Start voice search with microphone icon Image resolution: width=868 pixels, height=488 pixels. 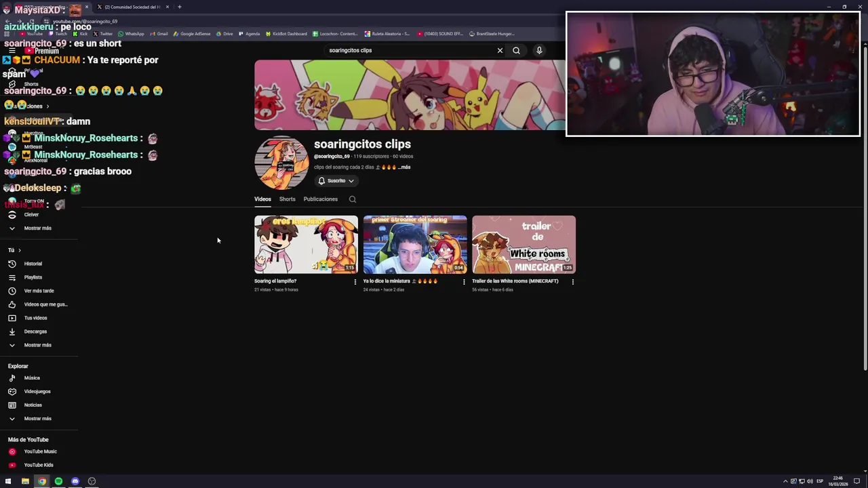(x=539, y=50)
